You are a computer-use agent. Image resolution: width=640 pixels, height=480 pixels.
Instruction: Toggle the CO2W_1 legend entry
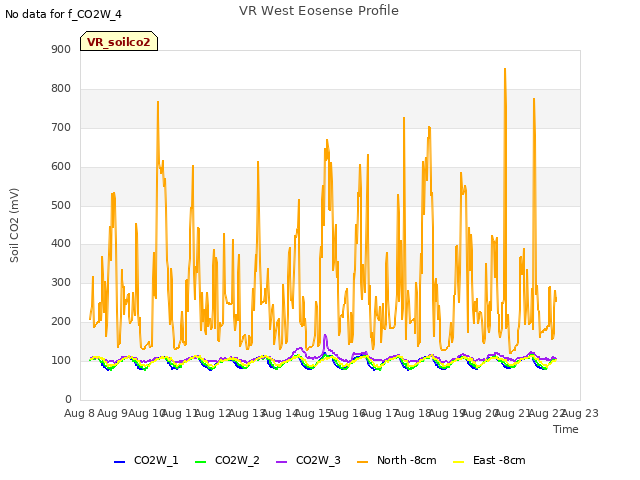coord(146,460)
